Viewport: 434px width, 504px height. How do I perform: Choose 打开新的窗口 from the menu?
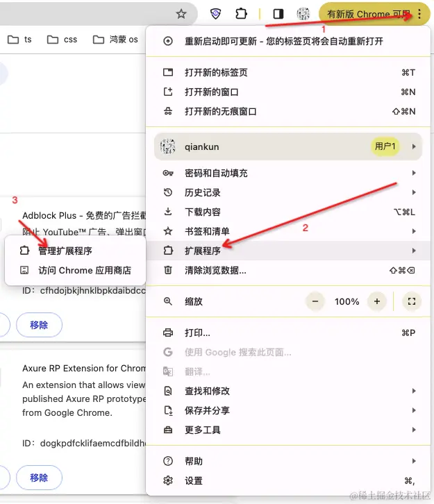pyautogui.click(x=288, y=92)
